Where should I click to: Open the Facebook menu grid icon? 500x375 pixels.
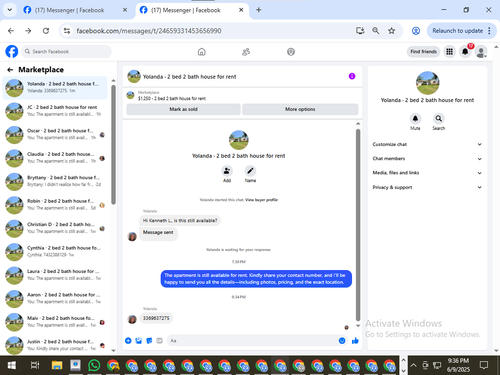tap(450, 52)
